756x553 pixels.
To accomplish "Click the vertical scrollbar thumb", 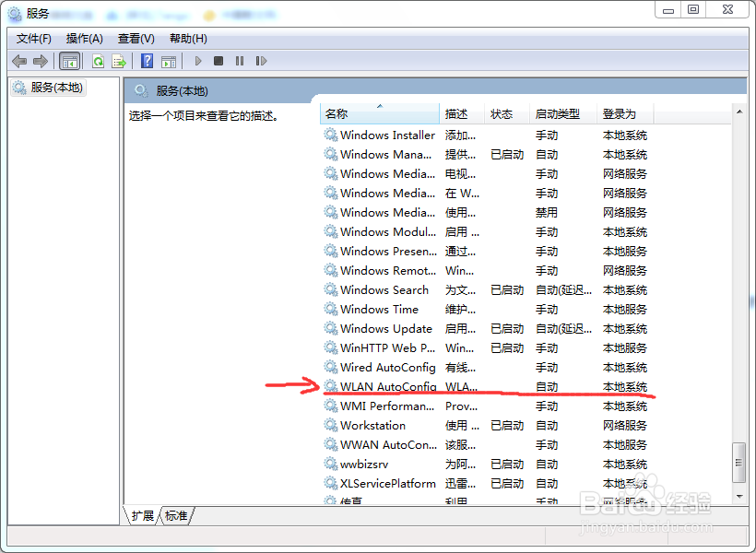I will tap(739, 463).
